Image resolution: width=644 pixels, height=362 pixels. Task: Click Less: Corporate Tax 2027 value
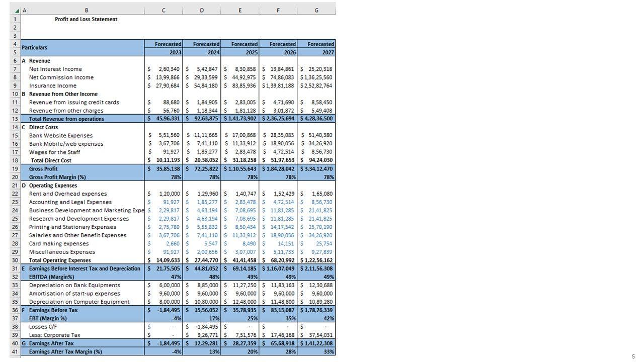tap(316, 335)
